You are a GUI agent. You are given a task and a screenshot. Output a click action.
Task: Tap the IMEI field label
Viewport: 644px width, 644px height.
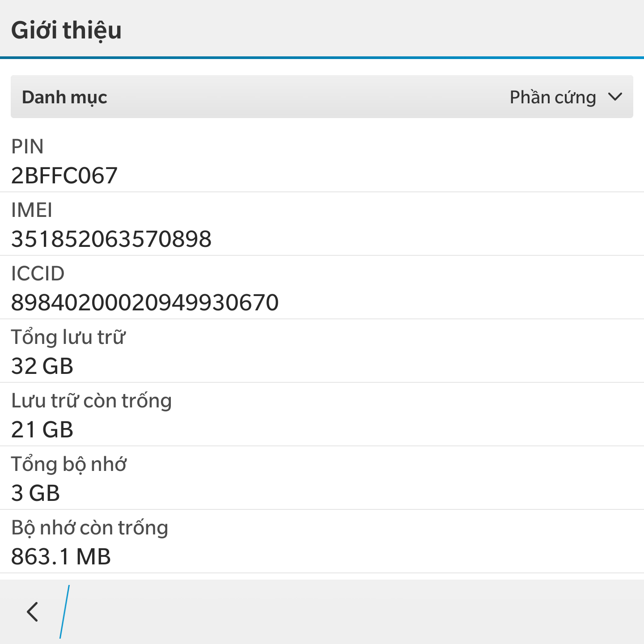tap(31, 210)
